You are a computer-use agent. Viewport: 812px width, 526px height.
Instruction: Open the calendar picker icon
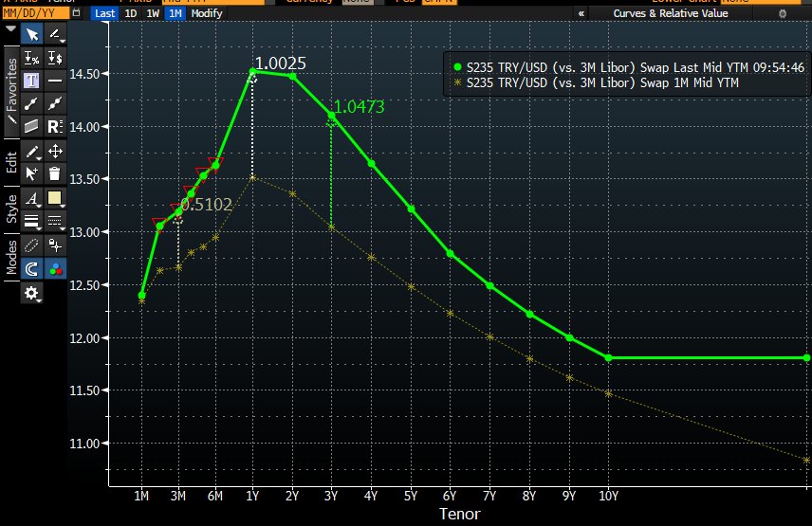[x=76, y=13]
